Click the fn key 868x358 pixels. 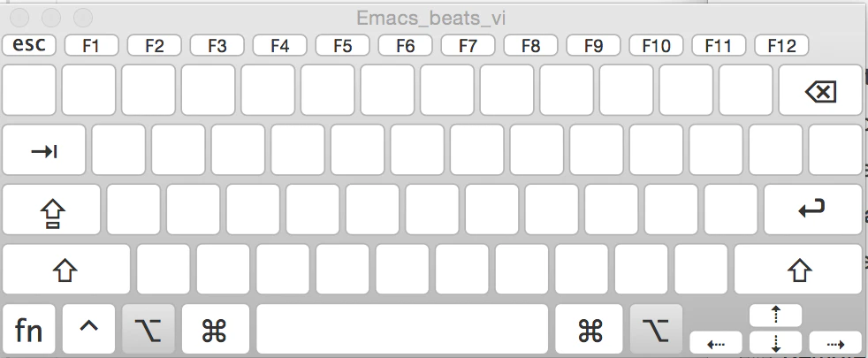29,329
